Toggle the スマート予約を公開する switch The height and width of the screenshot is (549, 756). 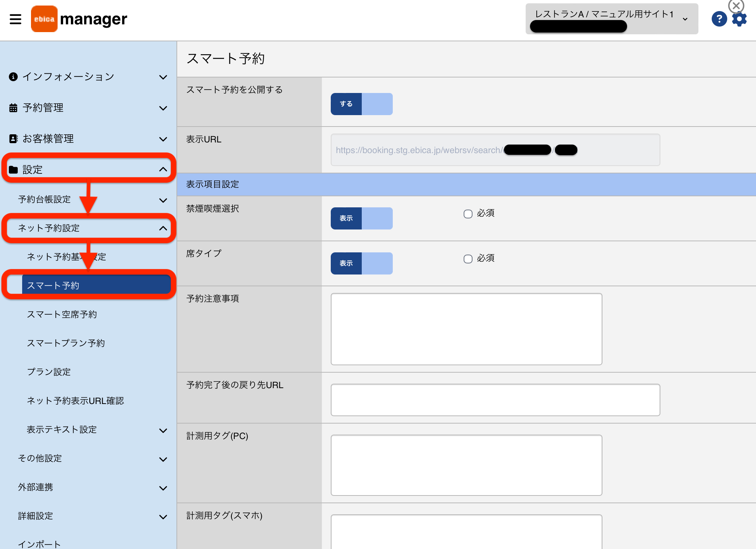[x=362, y=104]
